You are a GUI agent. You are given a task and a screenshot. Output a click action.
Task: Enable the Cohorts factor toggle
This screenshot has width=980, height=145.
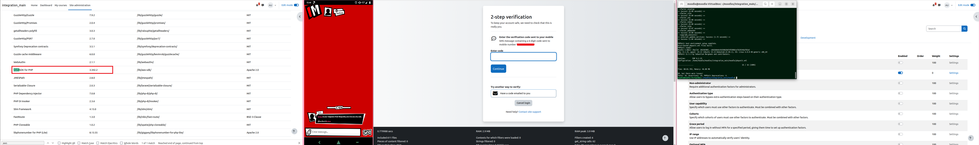(900, 114)
